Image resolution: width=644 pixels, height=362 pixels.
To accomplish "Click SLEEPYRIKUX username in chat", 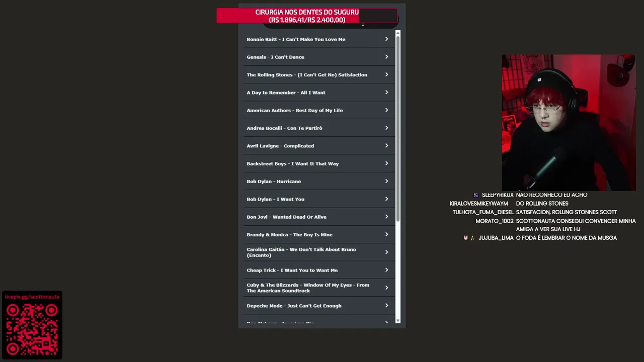I will tap(497, 195).
